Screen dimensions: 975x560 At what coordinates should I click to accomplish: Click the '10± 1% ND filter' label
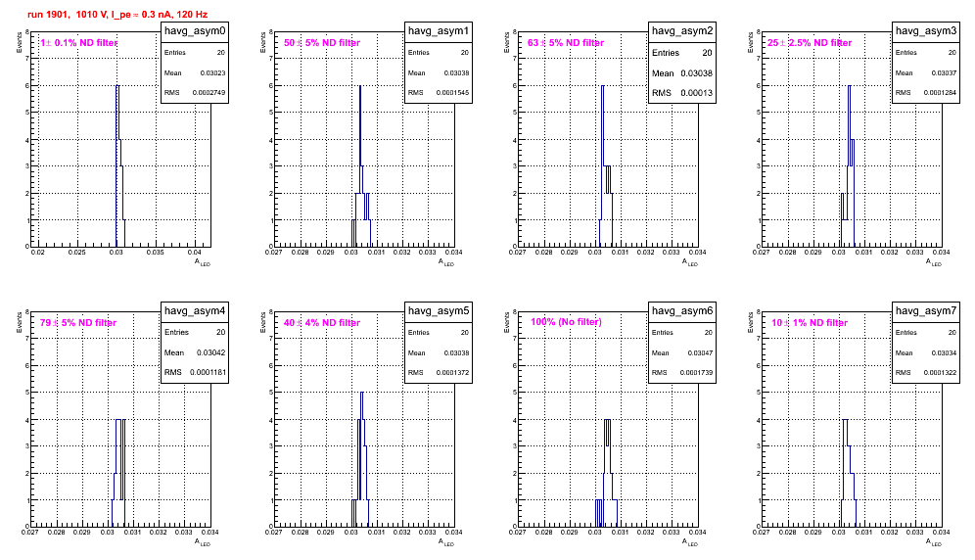810,323
